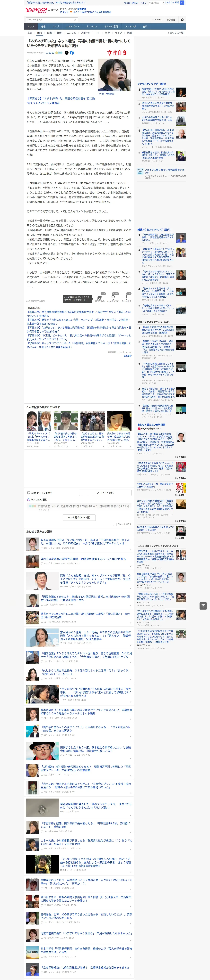Dismiss the SmartFLASH recommendation card
This screenshot has height=980, width=210.
130,447
